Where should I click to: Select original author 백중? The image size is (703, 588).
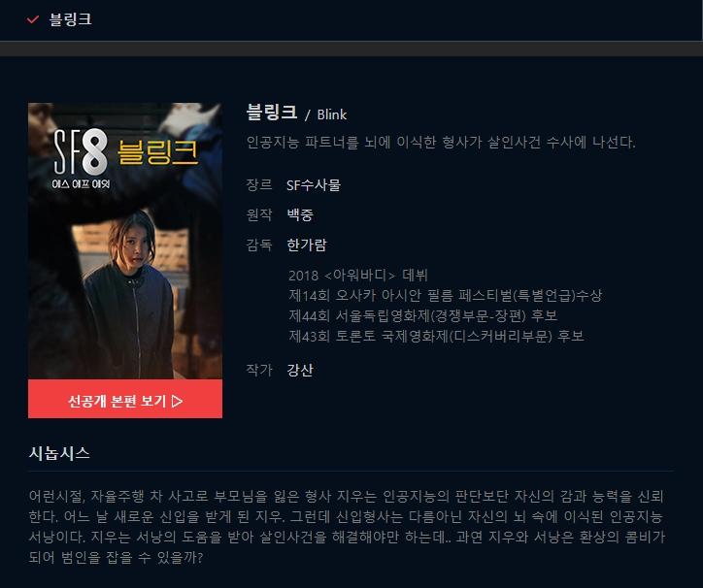click(x=300, y=214)
